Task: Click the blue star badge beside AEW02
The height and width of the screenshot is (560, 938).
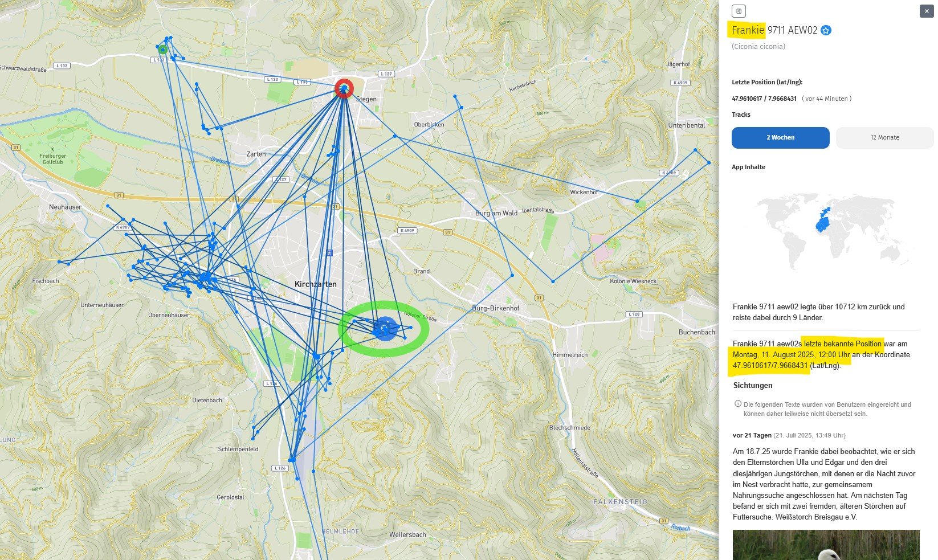Action: [x=826, y=31]
